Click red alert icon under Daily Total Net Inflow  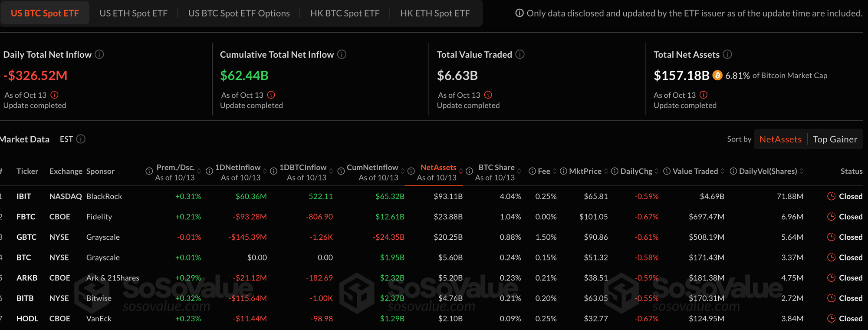[54, 95]
